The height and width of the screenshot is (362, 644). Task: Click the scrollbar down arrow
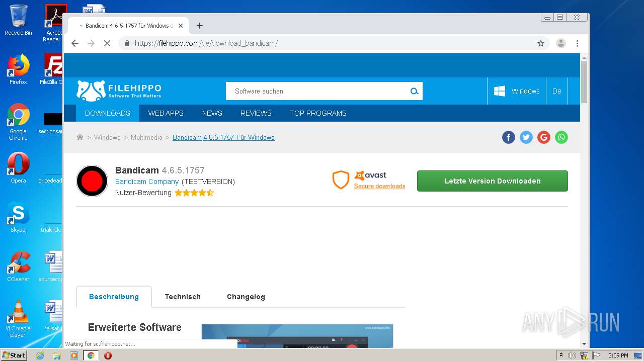584,344
